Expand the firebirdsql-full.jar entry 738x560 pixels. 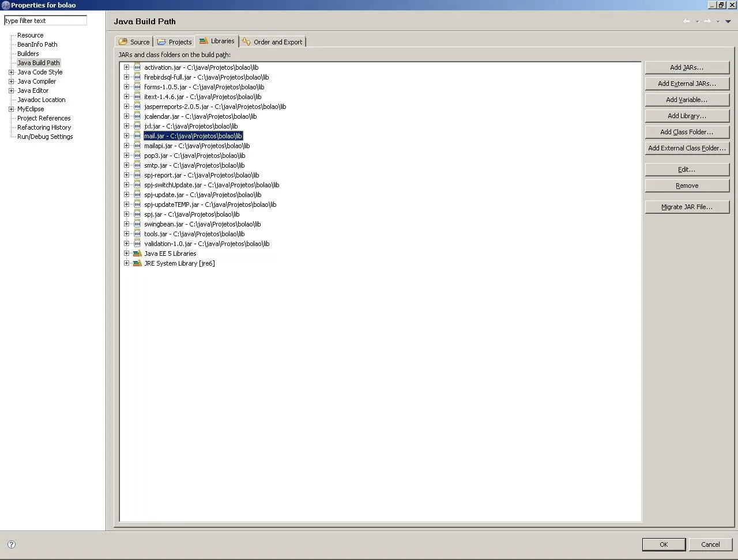pos(127,77)
